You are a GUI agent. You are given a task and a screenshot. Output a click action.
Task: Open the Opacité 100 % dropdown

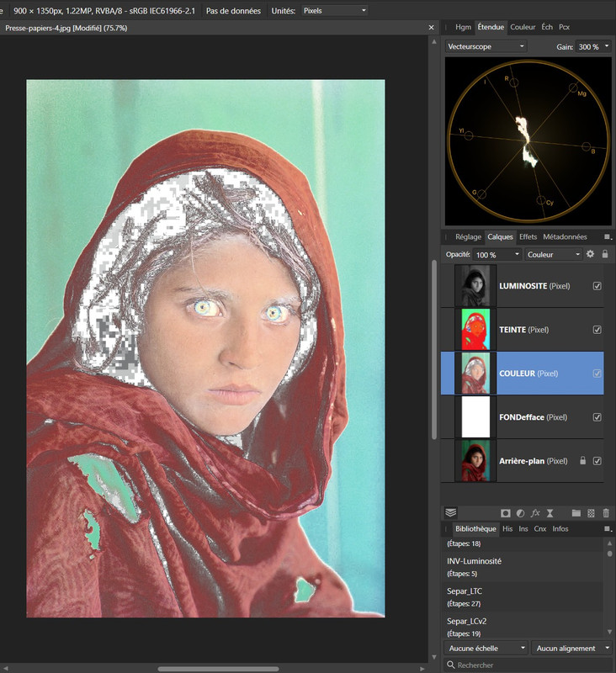497,255
